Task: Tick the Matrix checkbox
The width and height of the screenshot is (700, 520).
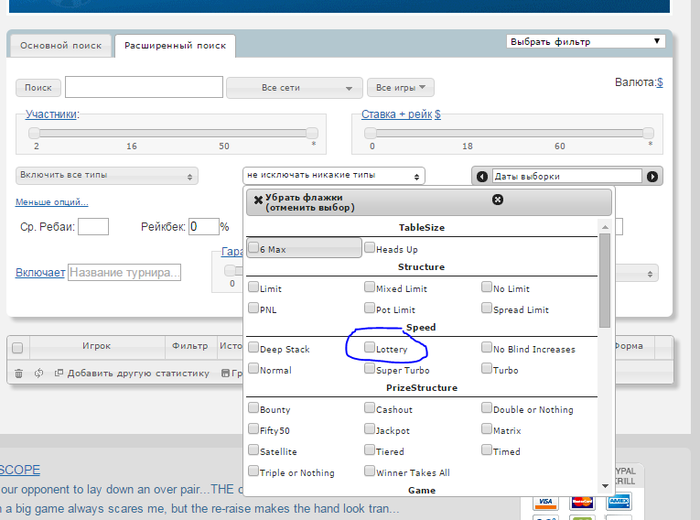Action: [486, 428]
